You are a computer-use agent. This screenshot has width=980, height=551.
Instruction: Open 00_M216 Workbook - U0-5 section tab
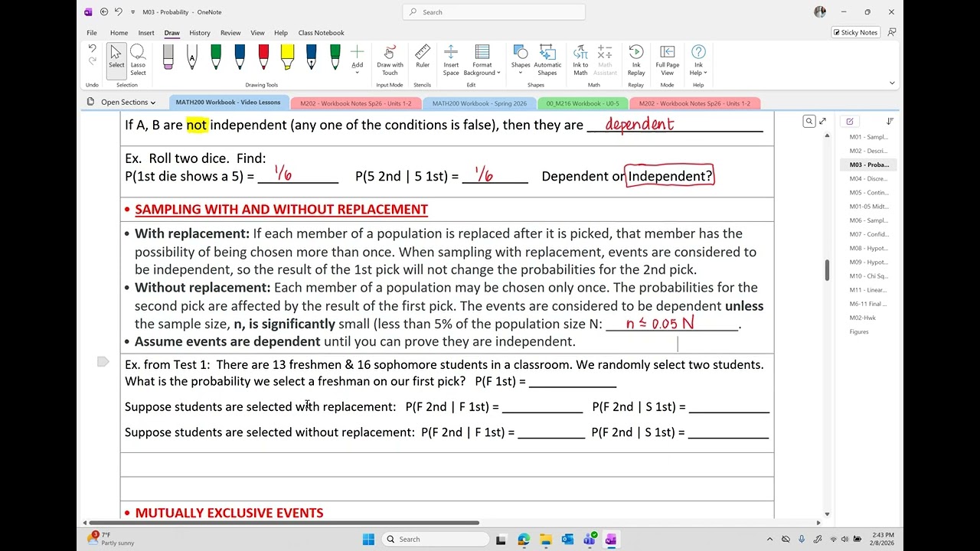pos(583,103)
